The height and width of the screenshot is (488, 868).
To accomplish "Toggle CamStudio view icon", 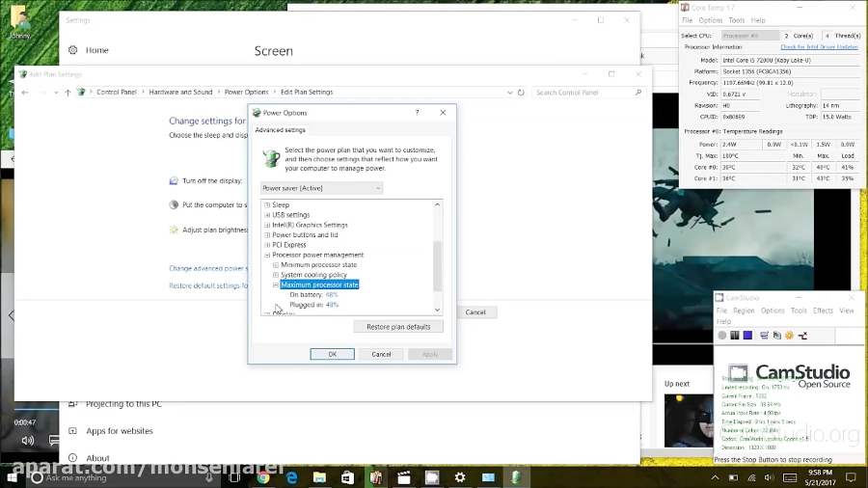I will click(764, 336).
